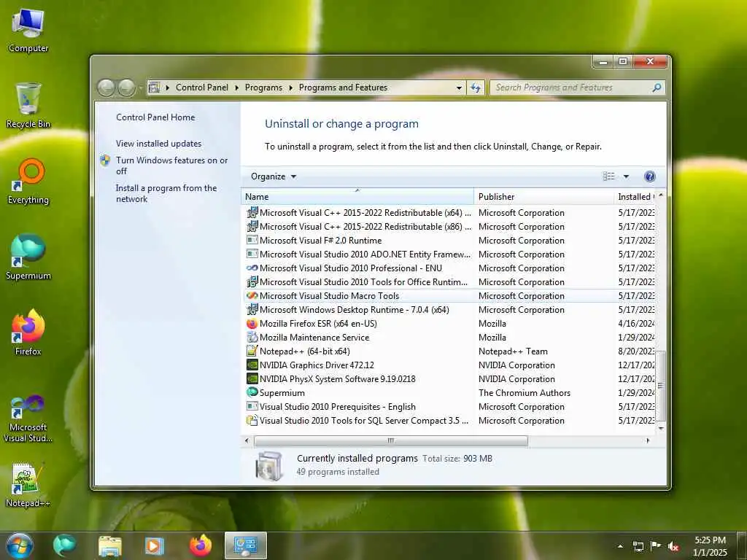The width and height of the screenshot is (747, 560).
Task: Click the Microsoft Visual F# 2.0 Runtime icon
Action: point(252,241)
